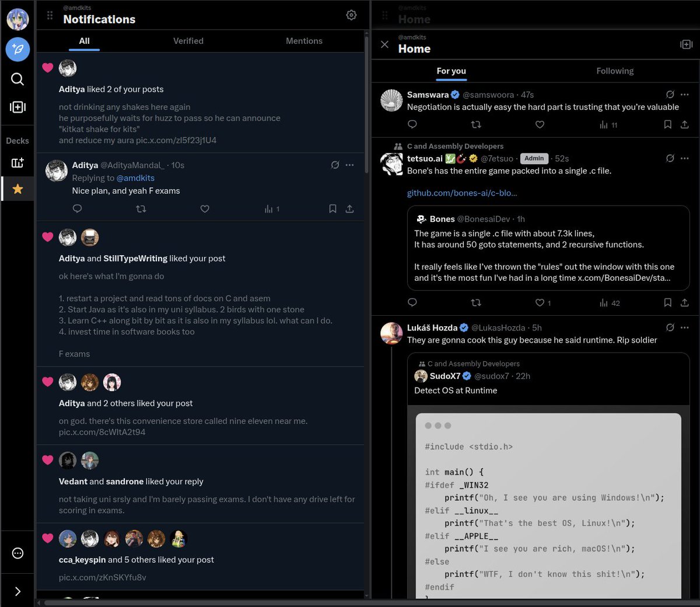700x607 pixels.
Task: Open the quoted Bones post
Action: point(548,248)
